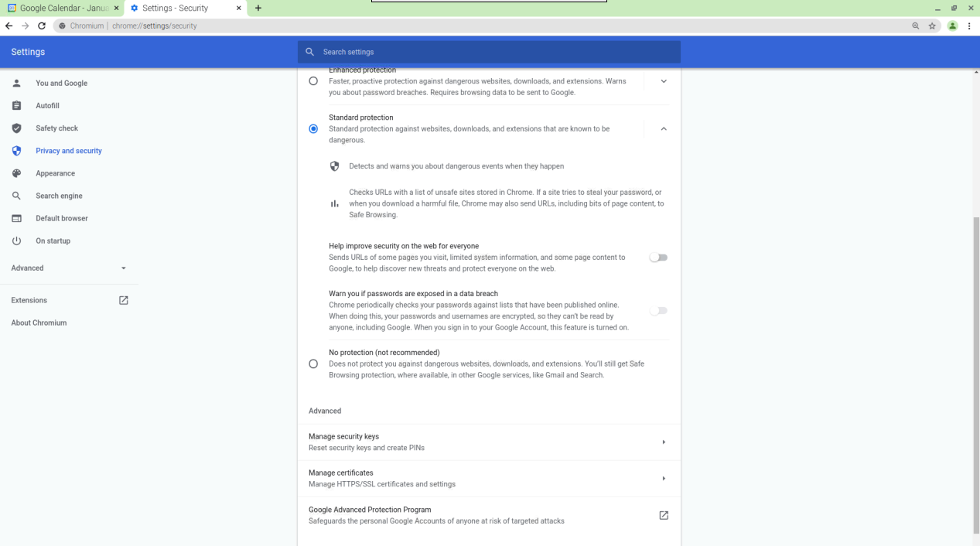Open Extensions via external link icon
This screenshot has width=980, height=546.
coord(123,300)
